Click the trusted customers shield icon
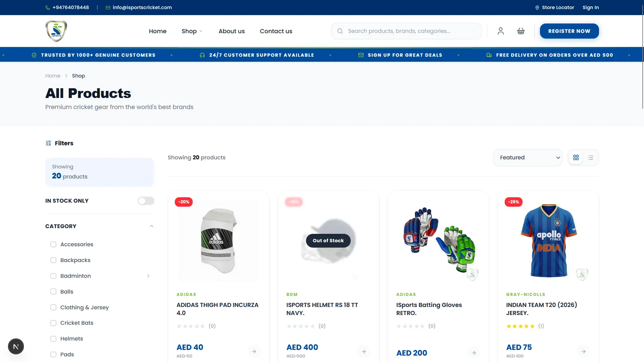This screenshot has width=644, height=362. tap(34, 55)
